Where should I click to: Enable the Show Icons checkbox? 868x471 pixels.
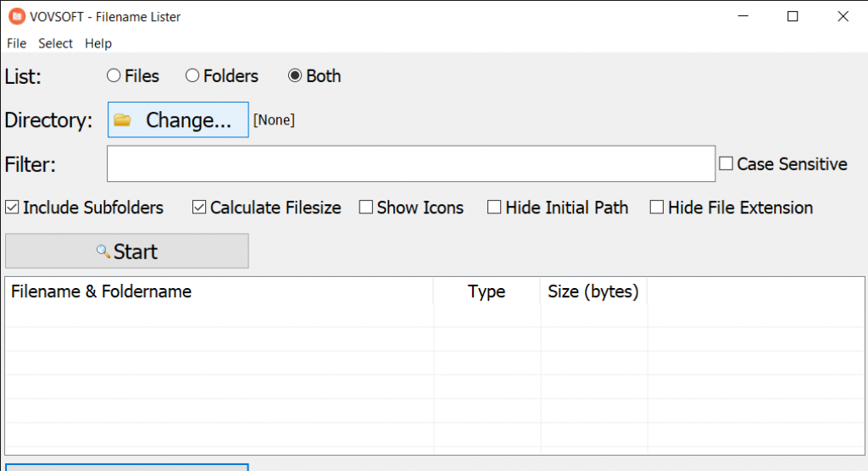click(x=366, y=207)
